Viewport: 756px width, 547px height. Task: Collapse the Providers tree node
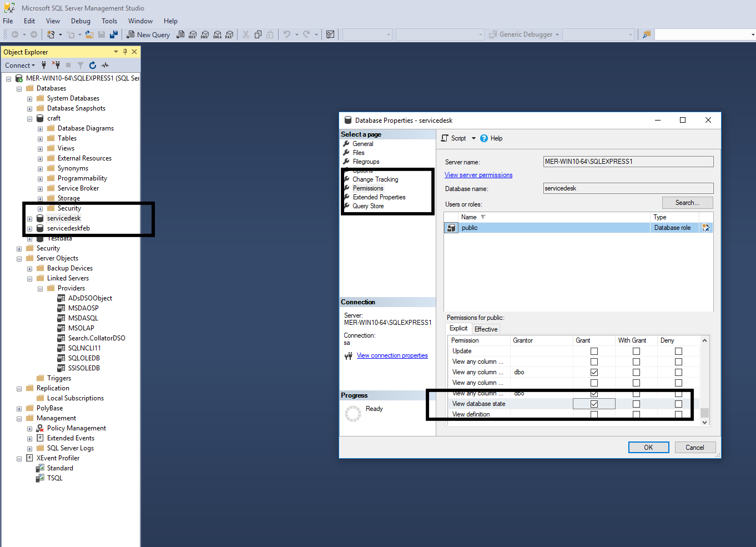coord(41,289)
